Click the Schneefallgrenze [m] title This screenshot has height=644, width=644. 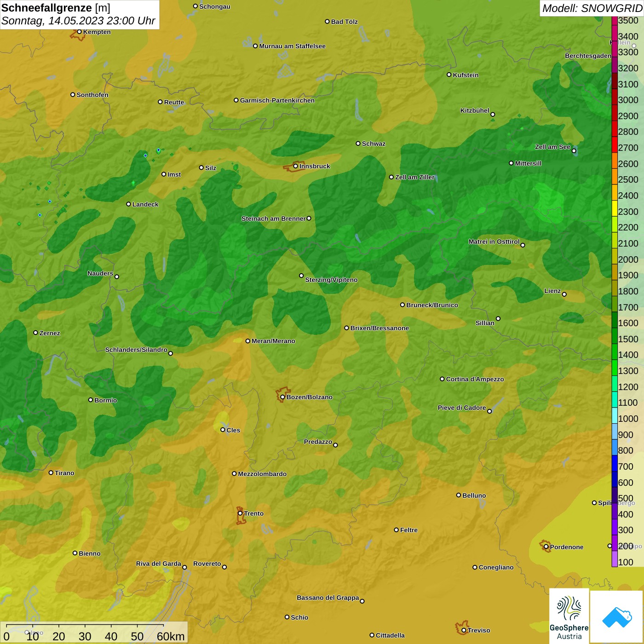tap(56, 8)
